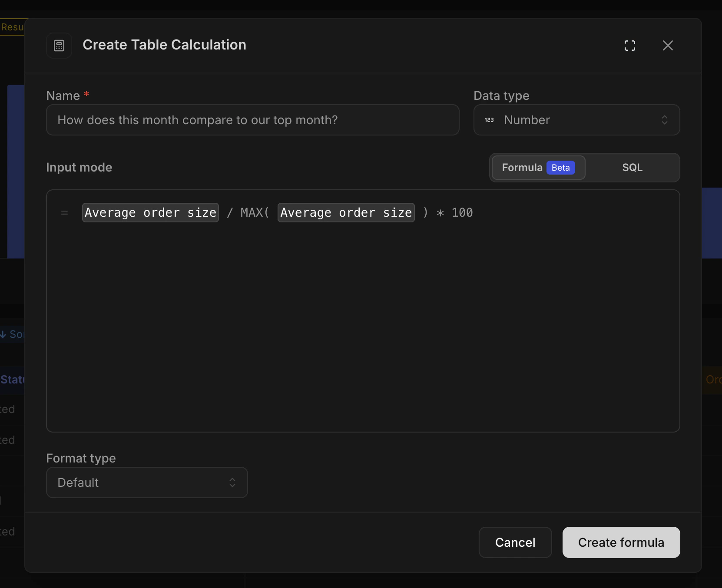Click the Format type stepper arrows
722x588 pixels.
coord(233,482)
